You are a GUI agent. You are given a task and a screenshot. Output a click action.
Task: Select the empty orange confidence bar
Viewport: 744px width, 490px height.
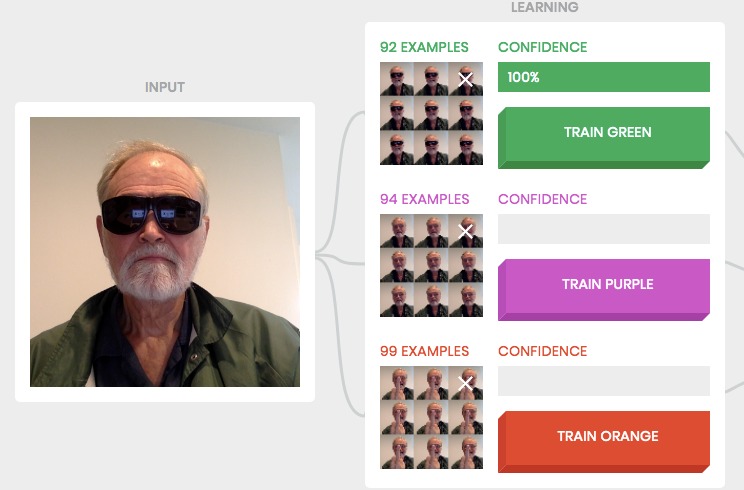(604, 381)
